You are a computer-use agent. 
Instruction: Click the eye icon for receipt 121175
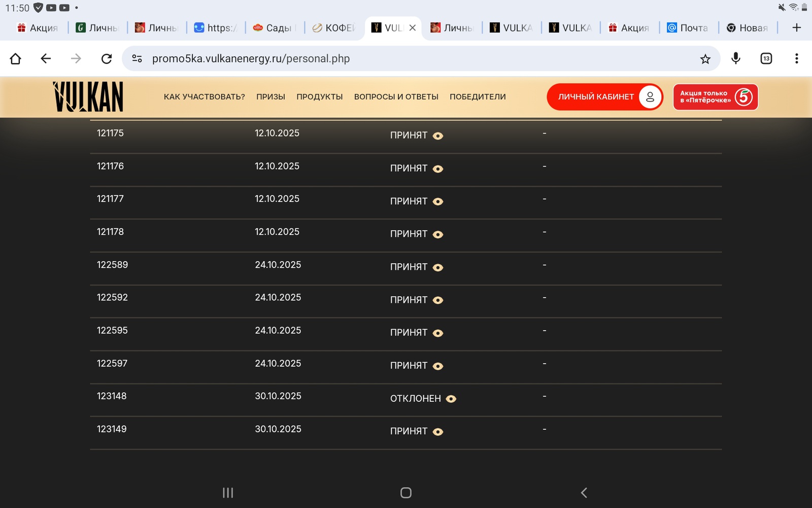(438, 136)
